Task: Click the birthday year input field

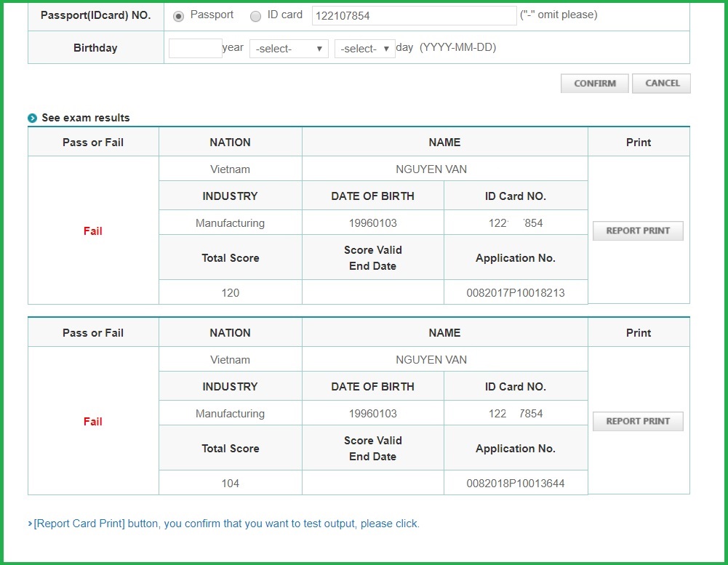Action: 195,48
